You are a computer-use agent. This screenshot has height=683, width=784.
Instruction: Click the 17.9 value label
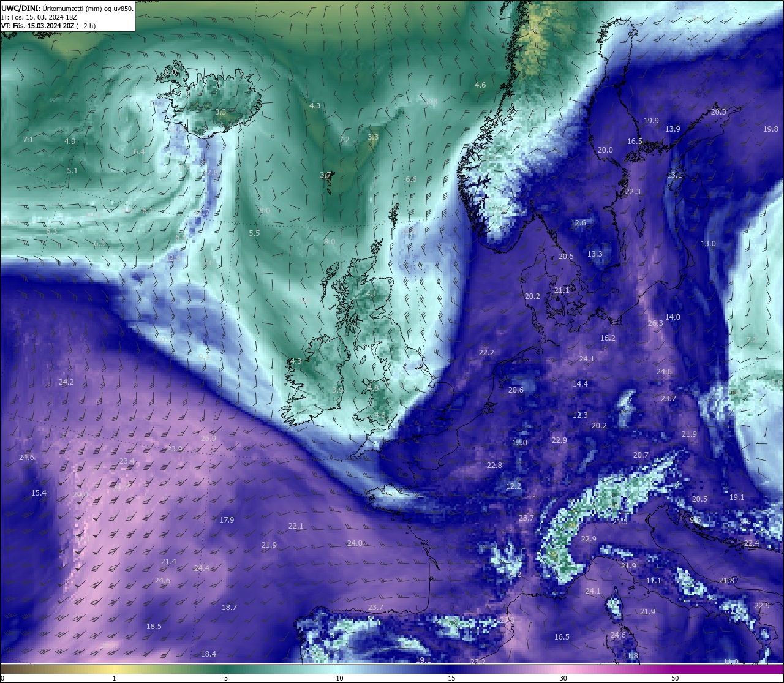227,519
